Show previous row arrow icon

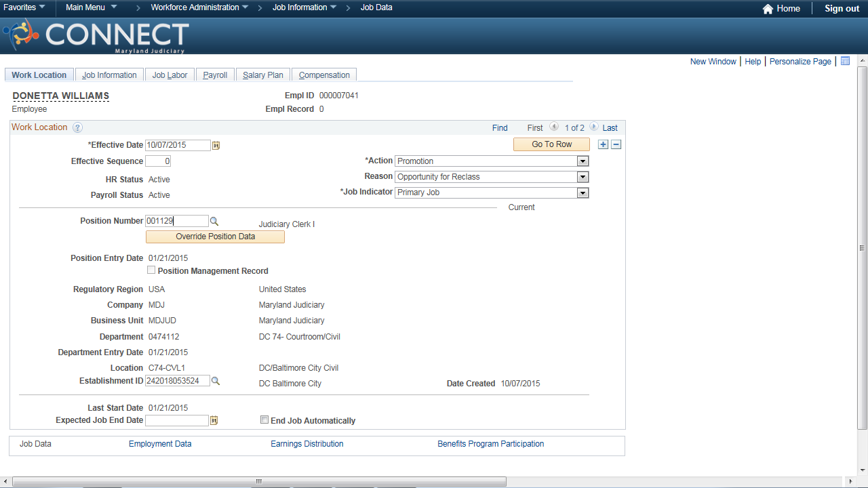coord(554,127)
